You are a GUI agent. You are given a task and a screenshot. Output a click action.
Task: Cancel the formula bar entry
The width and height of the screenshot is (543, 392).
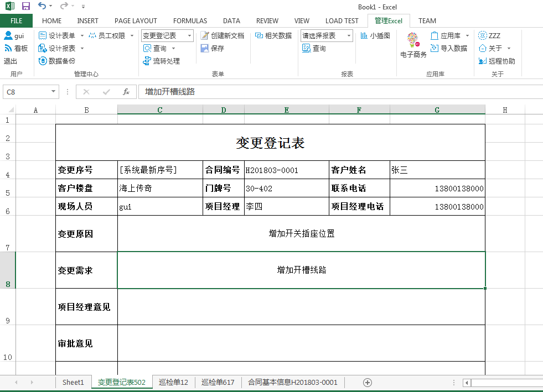tap(86, 92)
